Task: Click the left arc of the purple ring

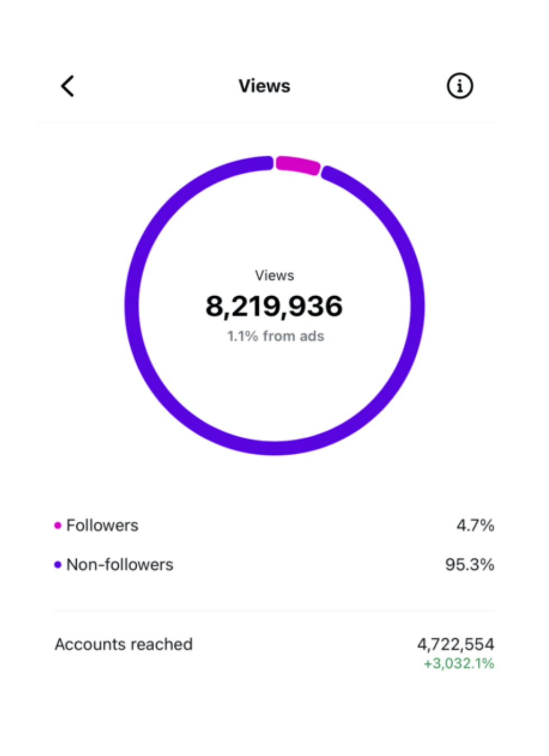Action: pos(132,306)
